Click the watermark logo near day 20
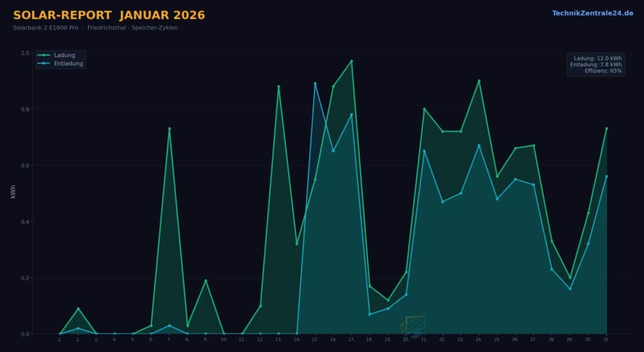 click(413, 326)
